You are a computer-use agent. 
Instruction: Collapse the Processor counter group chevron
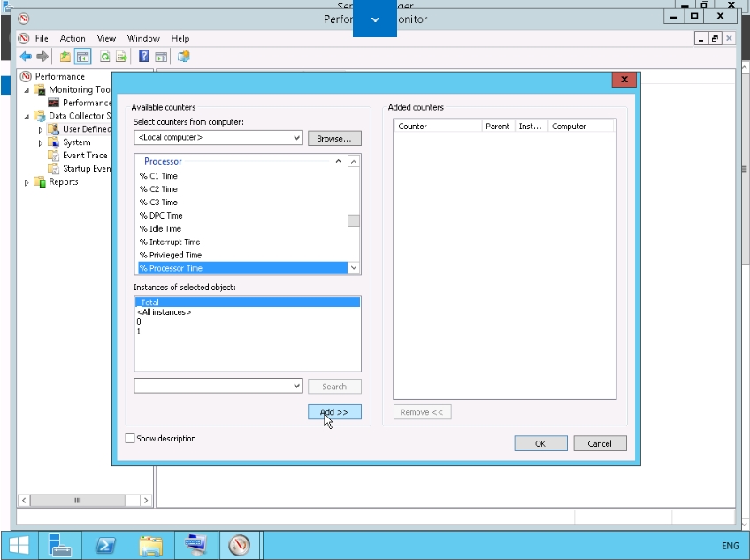[x=338, y=161]
